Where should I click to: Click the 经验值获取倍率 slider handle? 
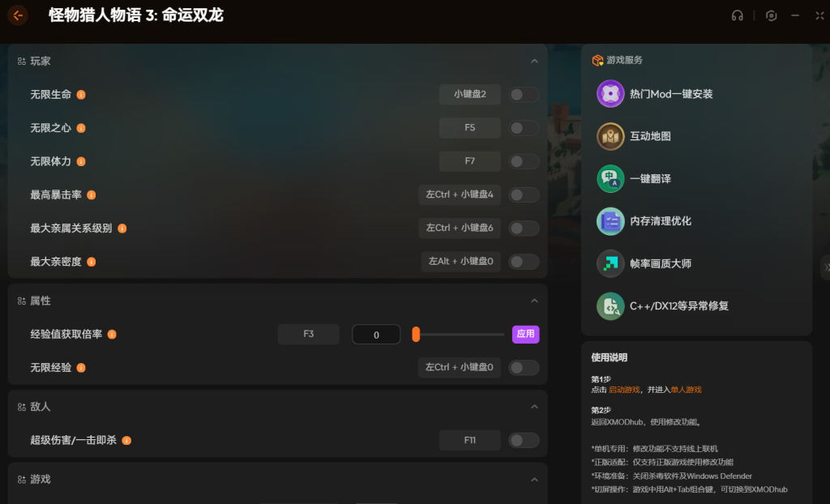[x=416, y=334]
